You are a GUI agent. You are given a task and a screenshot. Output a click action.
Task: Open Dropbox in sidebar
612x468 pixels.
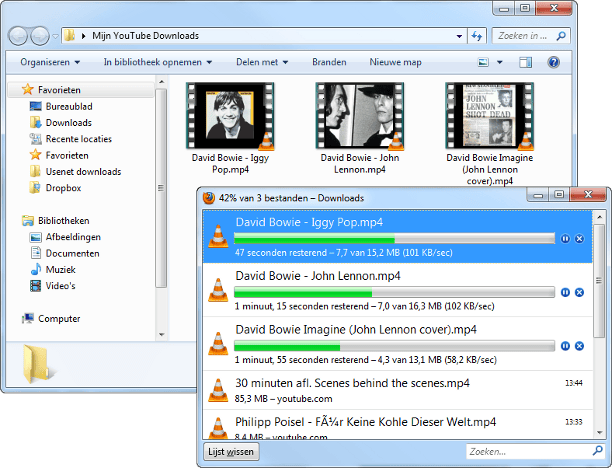[x=55, y=188]
